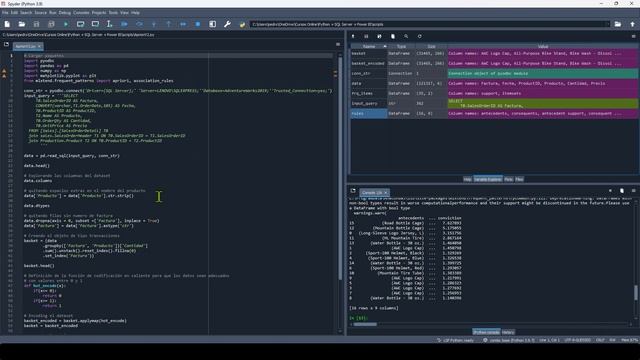Screen dimensions: 640x360
Task: Browse console tabs button left of the Console tab
Action: click(x=353, y=191)
